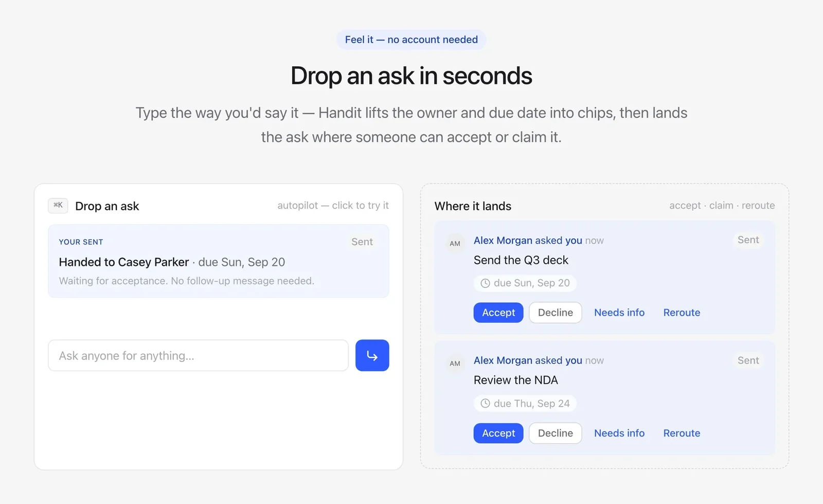Click the clock icon in due Thu, Sep 24 chip
This screenshot has width=823, height=504.
point(485,403)
